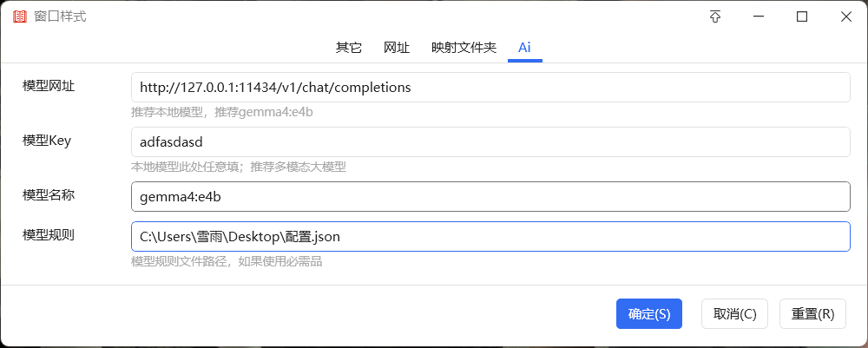The height and width of the screenshot is (348, 868).
Task: Click the red app icon in title bar
Action: (19, 16)
